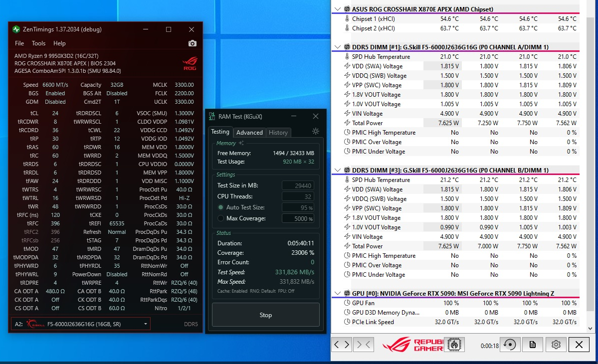
Task: Click the CPU chip flame icon in HWiNFO
Action: click(454, 345)
